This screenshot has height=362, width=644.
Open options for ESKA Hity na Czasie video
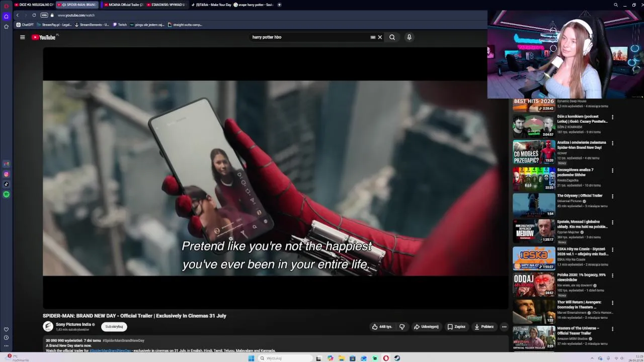click(612, 249)
